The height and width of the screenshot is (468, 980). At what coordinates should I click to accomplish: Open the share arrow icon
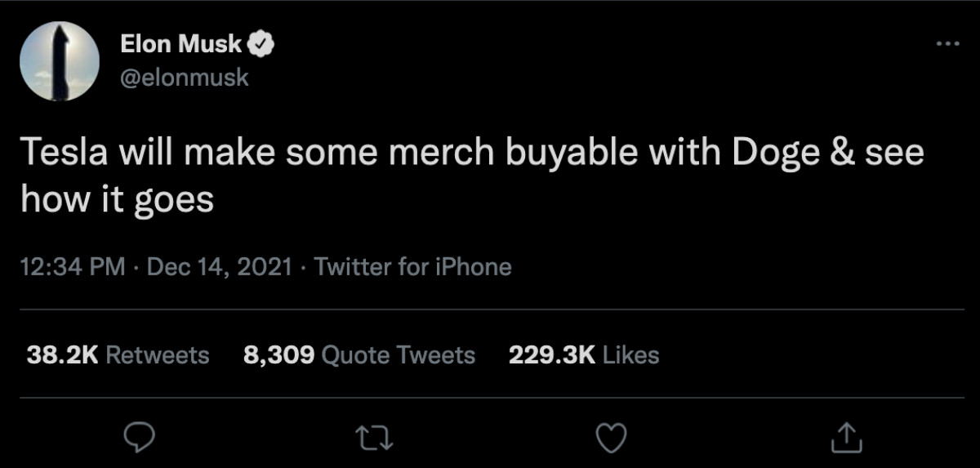click(846, 438)
